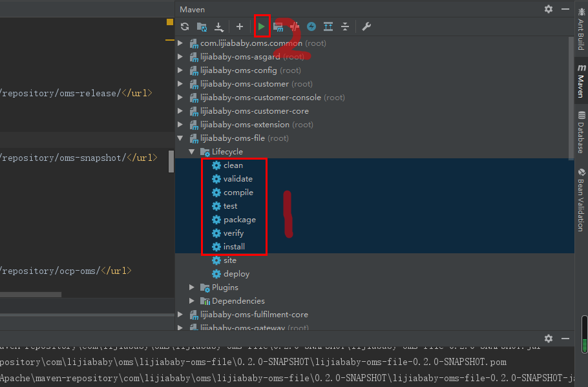This screenshot has width=588, height=387.
Task: Select lijiababy-oms-fulfilment-core label
Action: coord(254,314)
